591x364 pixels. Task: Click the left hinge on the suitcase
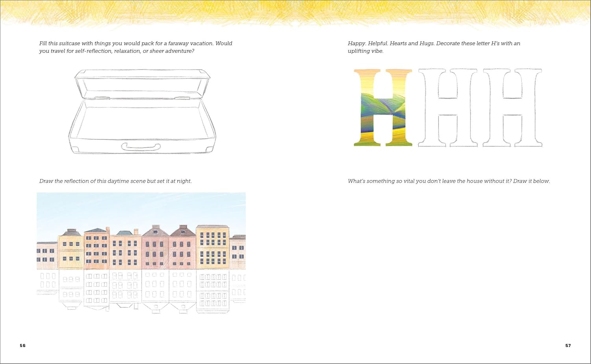tap(102, 98)
